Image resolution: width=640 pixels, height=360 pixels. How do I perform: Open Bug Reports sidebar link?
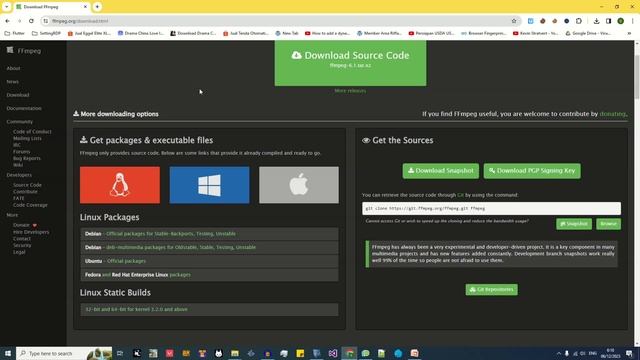(27, 158)
